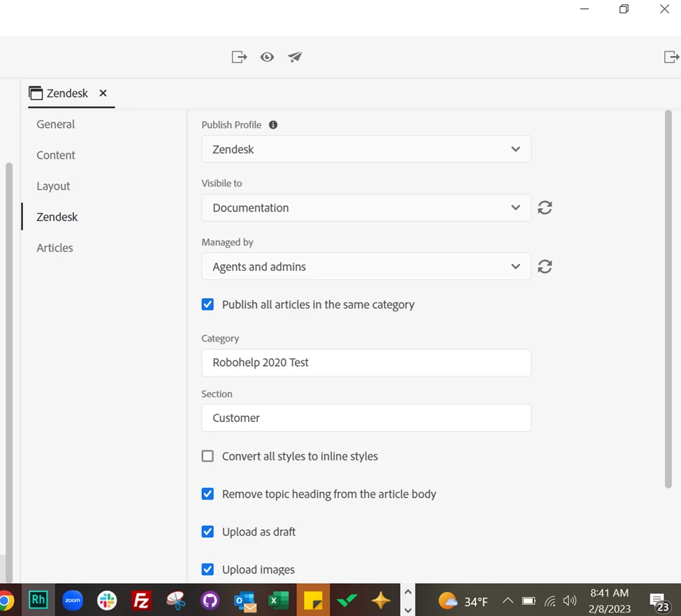Refresh the Visible to list
681x616 pixels.
[545, 207]
